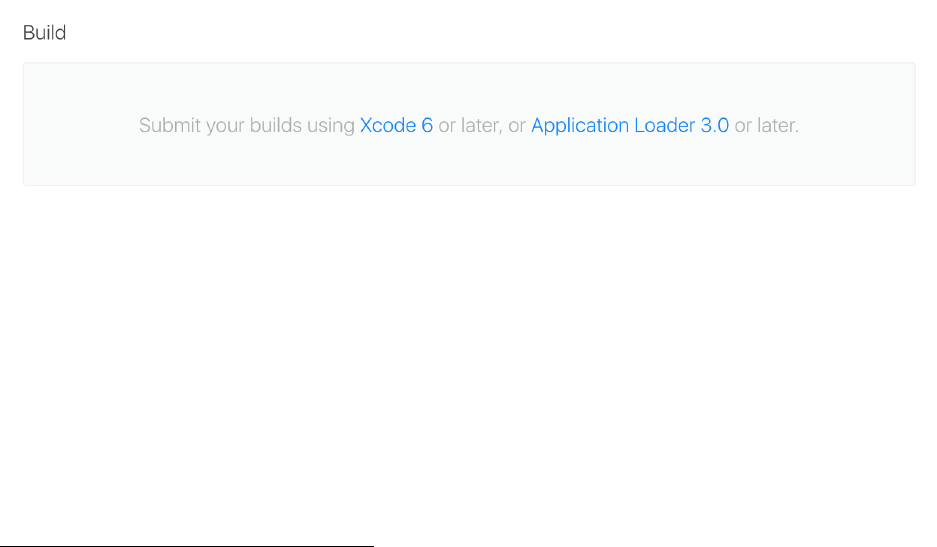937x547 pixels.
Task: Click the final "or later." text
Action: [767, 126]
